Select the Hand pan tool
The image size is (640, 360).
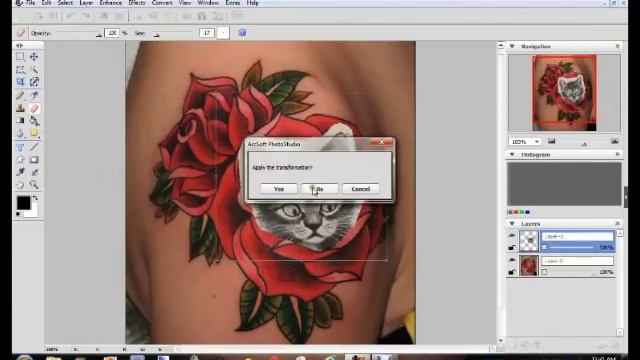pyautogui.click(x=20, y=185)
